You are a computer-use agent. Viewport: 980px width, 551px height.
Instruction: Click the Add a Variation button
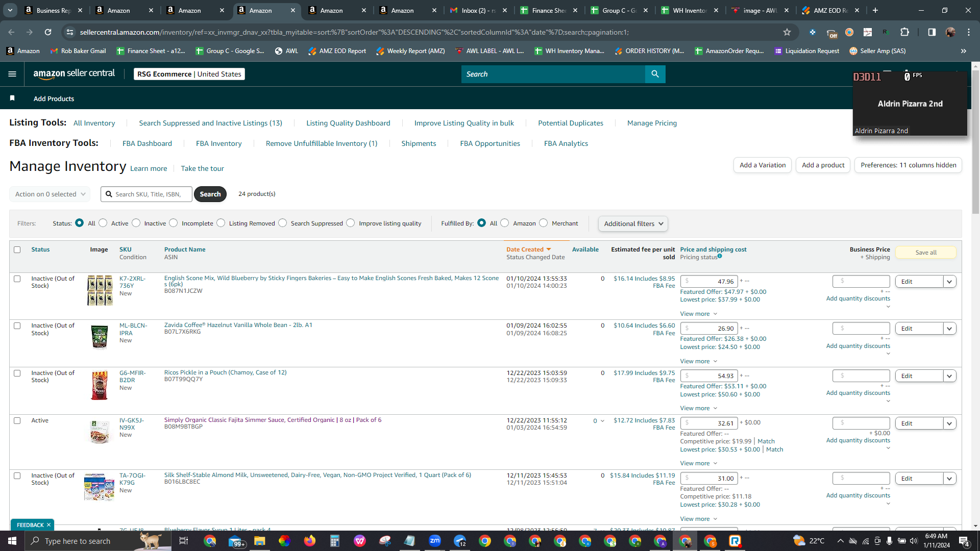click(x=763, y=165)
